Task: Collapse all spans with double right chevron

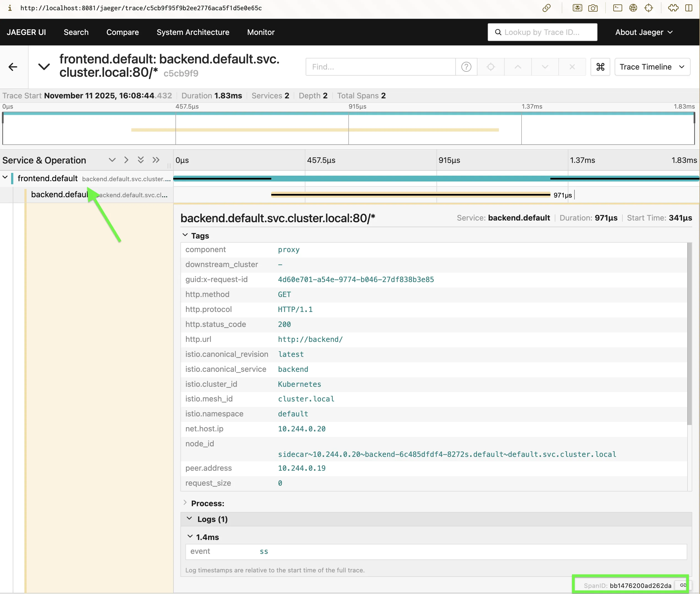Action: (x=156, y=160)
